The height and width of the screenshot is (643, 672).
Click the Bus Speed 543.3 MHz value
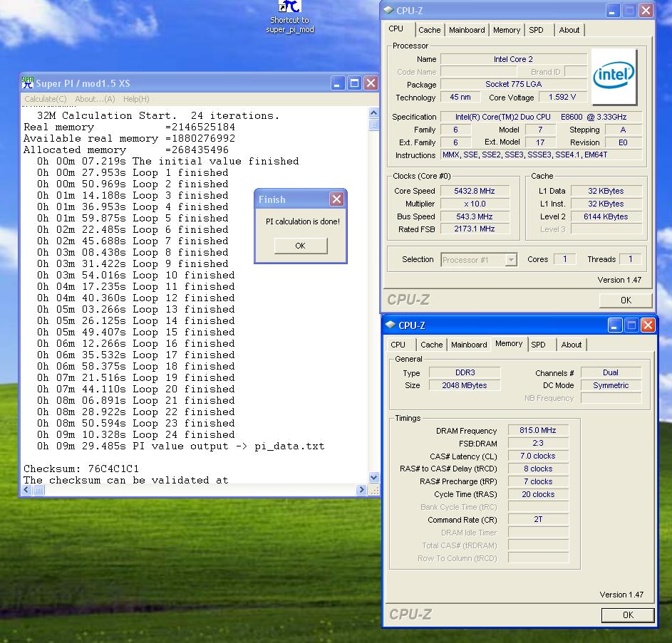(x=475, y=216)
